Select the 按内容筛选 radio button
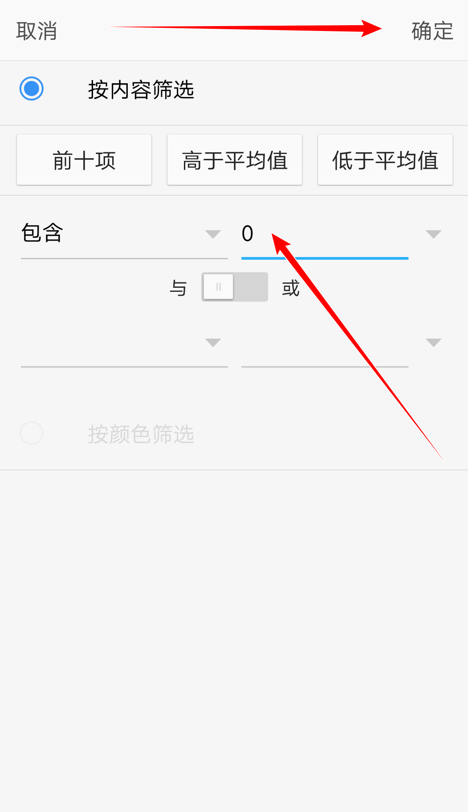The image size is (468, 812). click(32, 89)
